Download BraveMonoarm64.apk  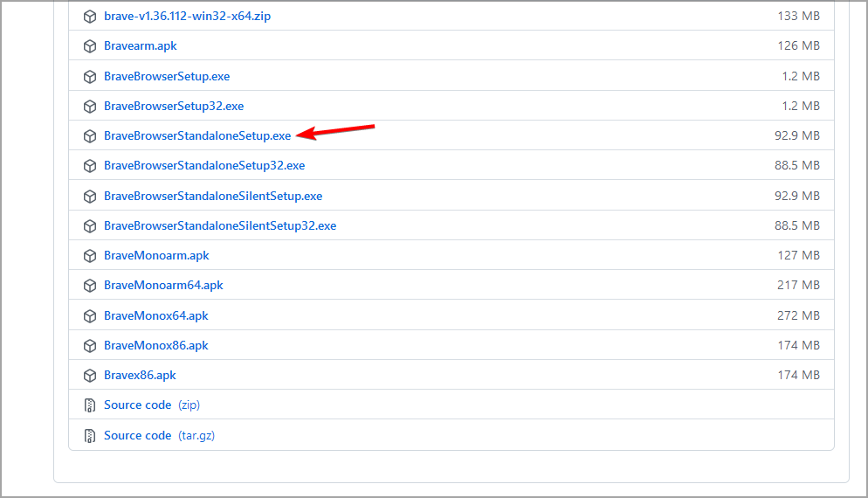pos(163,286)
